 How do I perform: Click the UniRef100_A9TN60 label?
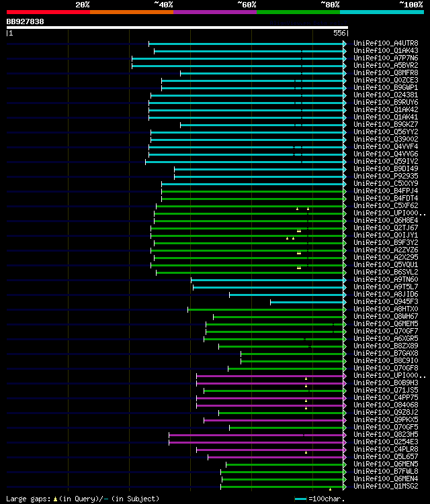(386, 280)
